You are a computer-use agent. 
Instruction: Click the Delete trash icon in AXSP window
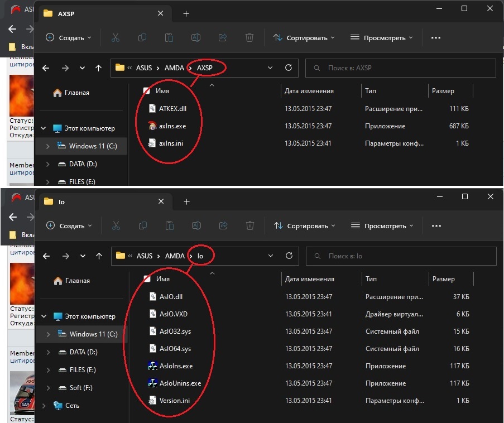249,37
